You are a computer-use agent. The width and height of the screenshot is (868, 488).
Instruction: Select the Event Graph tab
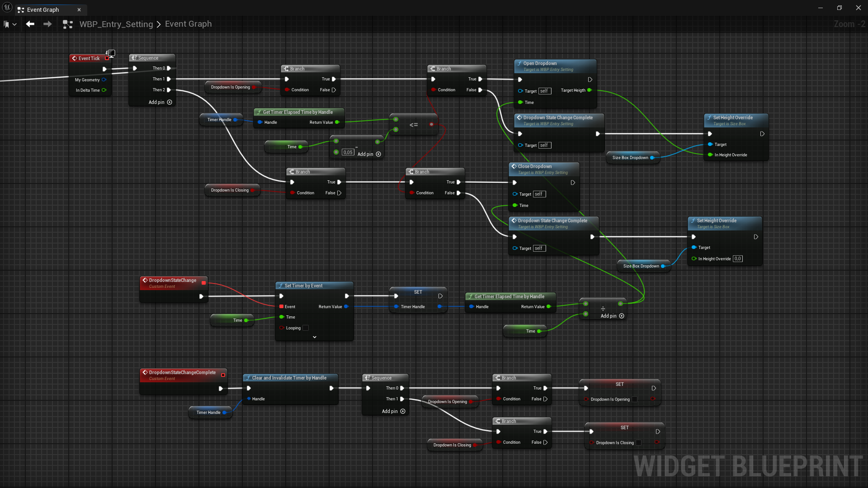pyautogui.click(x=43, y=9)
